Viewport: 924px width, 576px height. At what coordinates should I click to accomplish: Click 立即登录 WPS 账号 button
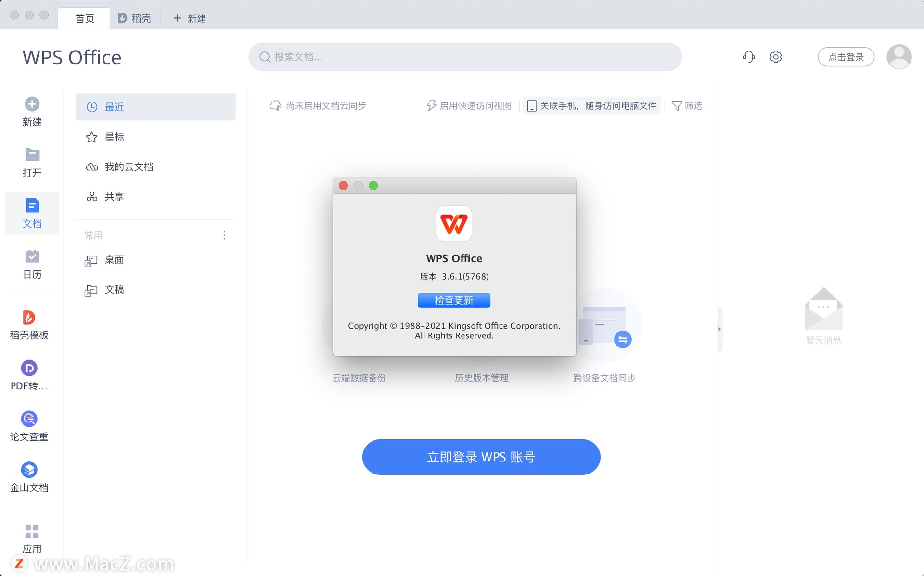(x=481, y=457)
